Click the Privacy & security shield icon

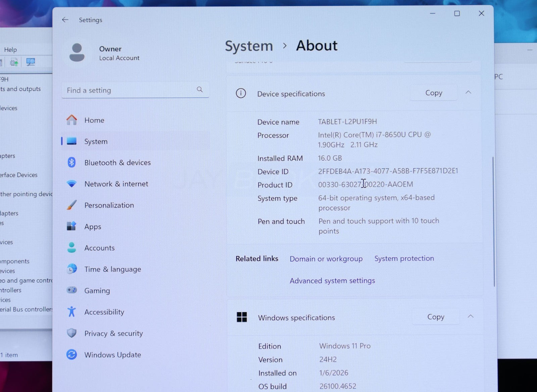(71, 333)
